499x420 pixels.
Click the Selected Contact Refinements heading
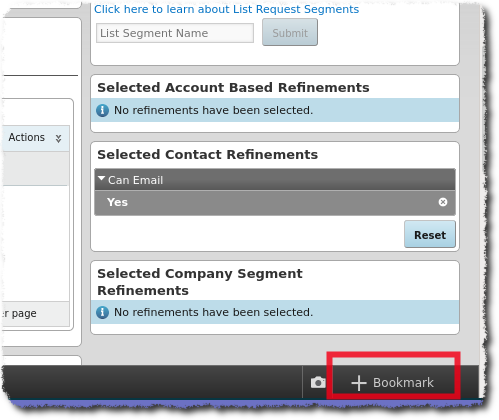(x=208, y=155)
